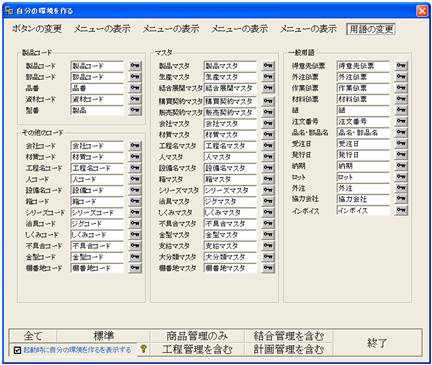Switch to the ボタンの変更 tab
432x365 pixels.
click(x=37, y=29)
